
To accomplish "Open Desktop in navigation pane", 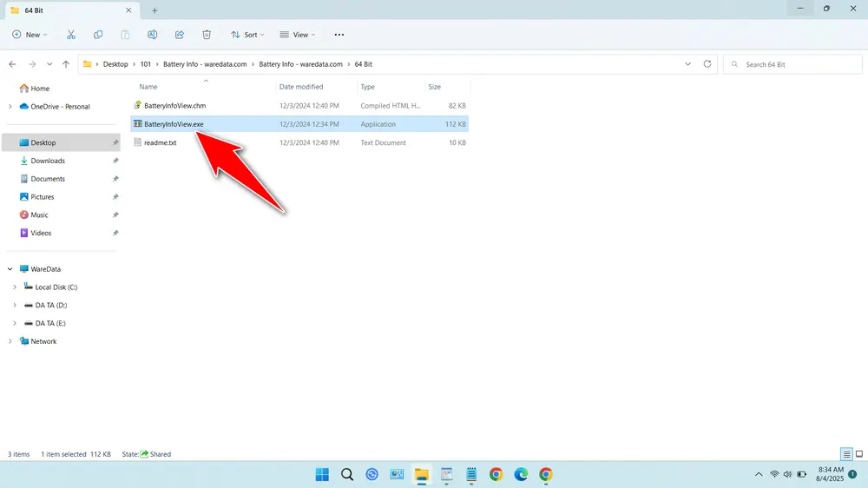I will [x=61, y=142].
